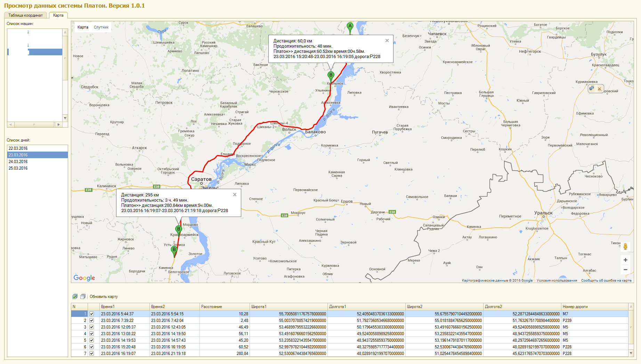Select day 22.03.2016 in days list

click(38, 148)
